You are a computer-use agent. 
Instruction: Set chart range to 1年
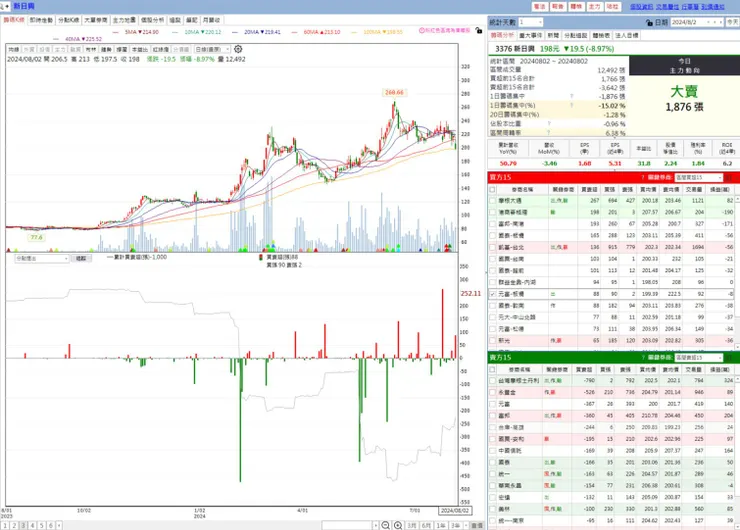click(441, 525)
